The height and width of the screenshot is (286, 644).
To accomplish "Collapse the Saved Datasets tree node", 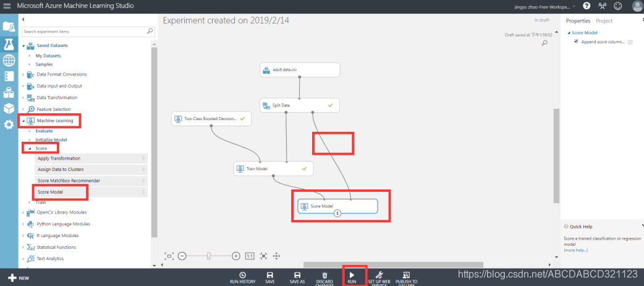I will (x=23, y=45).
